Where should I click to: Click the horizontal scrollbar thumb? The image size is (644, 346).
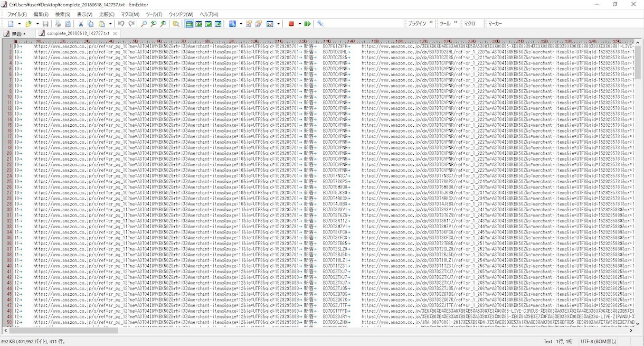tap(63, 331)
